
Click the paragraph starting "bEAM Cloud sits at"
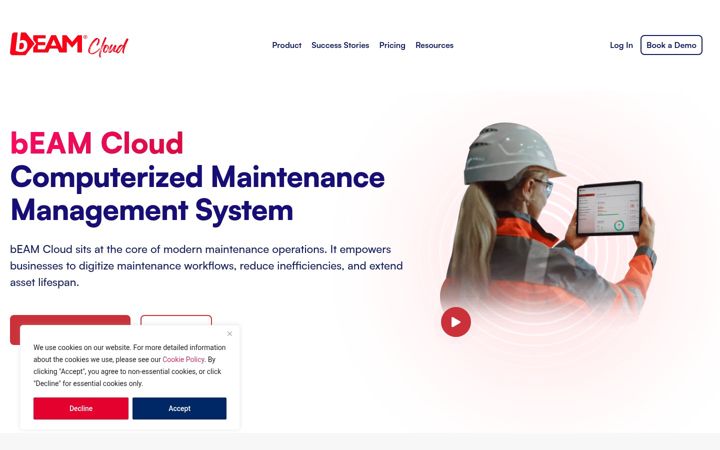207,266
